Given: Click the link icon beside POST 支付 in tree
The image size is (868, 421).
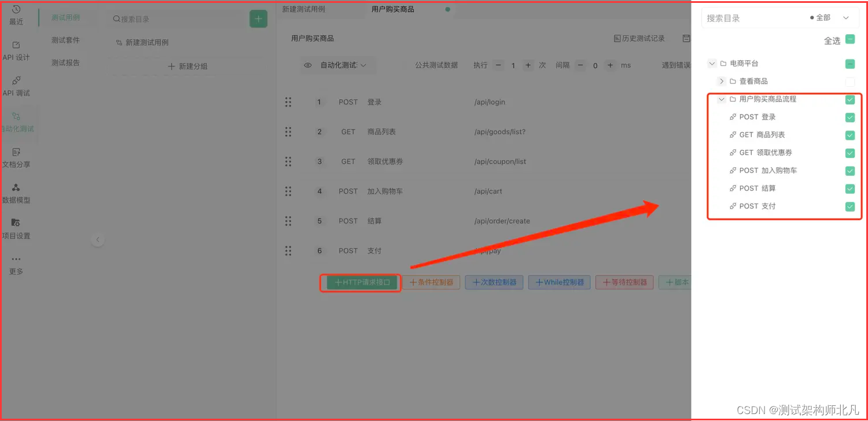Looking at the screenshot, I should pos(733,206).
